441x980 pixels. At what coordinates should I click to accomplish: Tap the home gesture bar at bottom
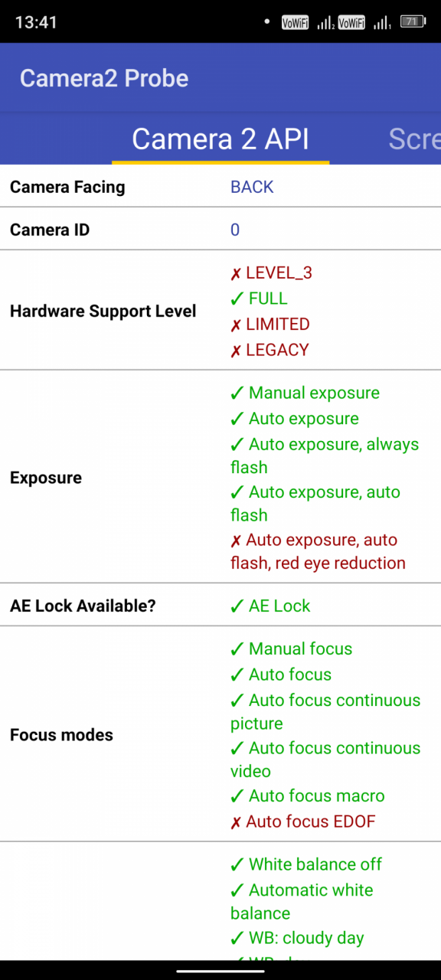[x=220, y=971]
